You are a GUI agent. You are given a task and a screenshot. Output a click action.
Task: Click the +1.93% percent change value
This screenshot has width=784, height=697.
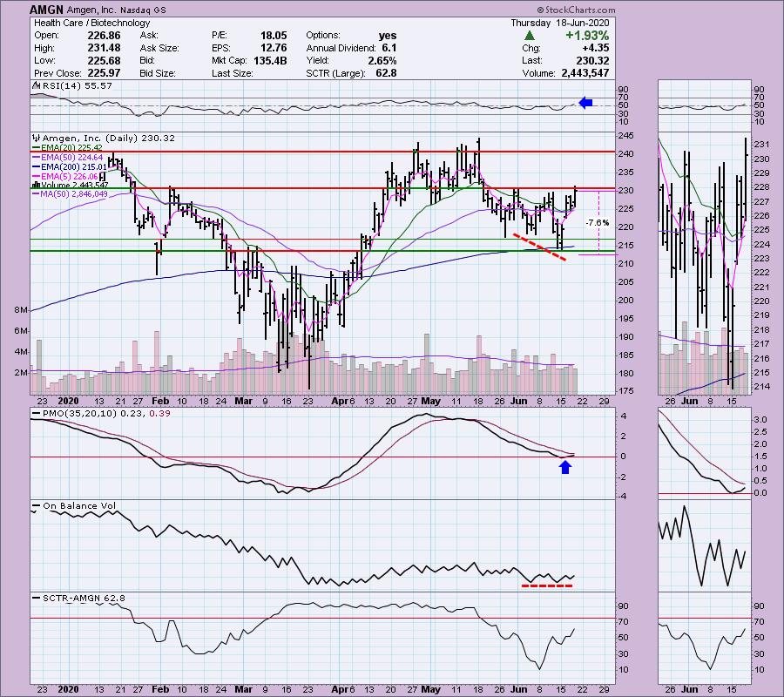click(x=587, y=36)
